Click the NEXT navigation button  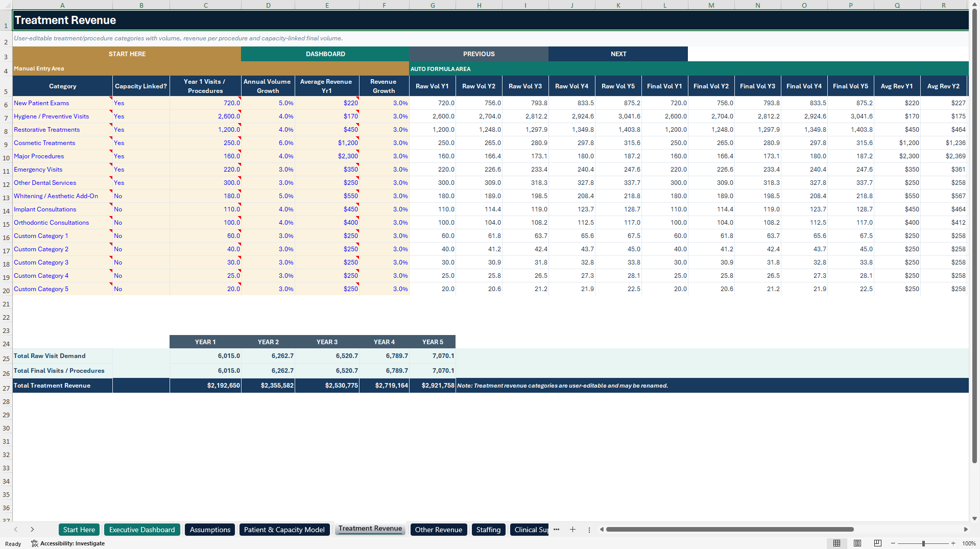click(x=618, y=54)
